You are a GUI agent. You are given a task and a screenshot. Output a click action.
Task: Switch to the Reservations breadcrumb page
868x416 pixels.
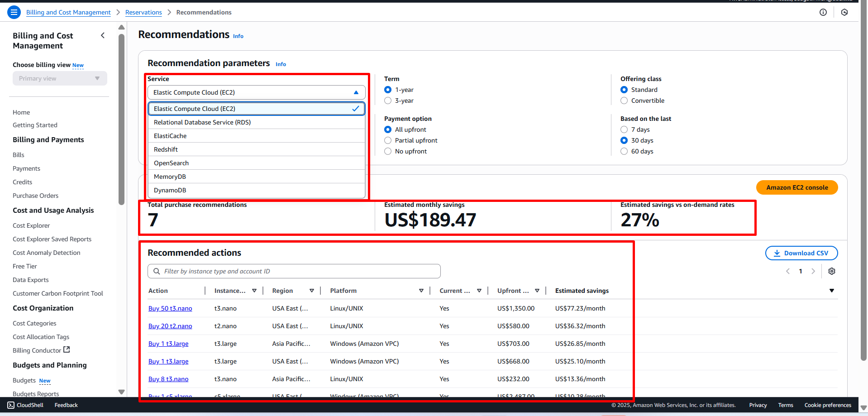coord(143,12)
